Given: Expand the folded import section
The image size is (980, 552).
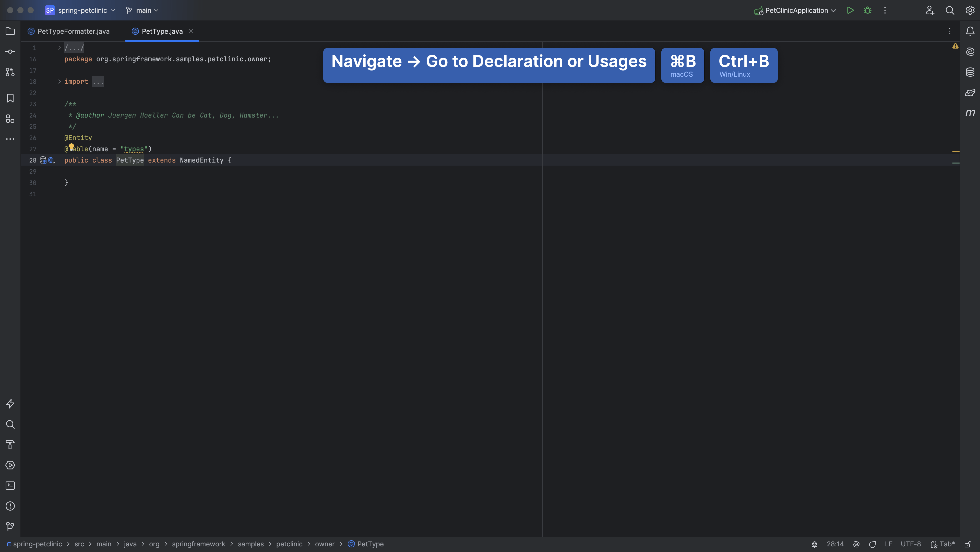Looking at the screenshot, I should [59, 82].
